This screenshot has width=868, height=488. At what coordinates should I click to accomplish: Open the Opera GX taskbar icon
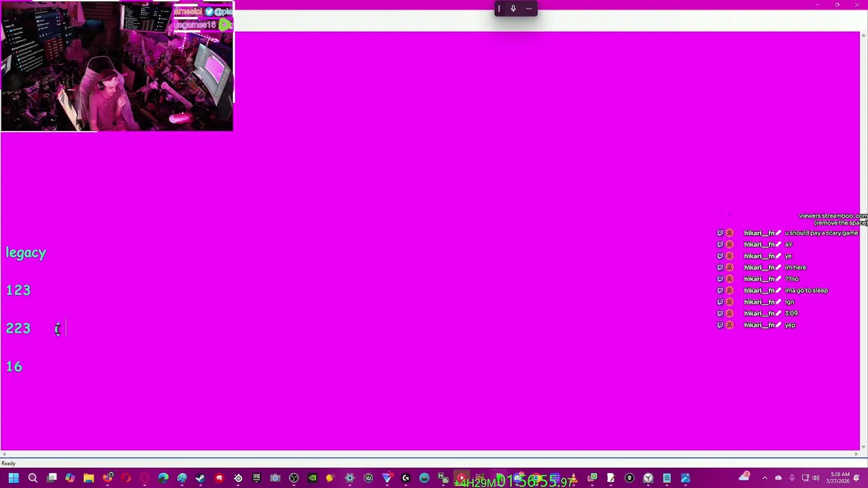tap(144, 479)
